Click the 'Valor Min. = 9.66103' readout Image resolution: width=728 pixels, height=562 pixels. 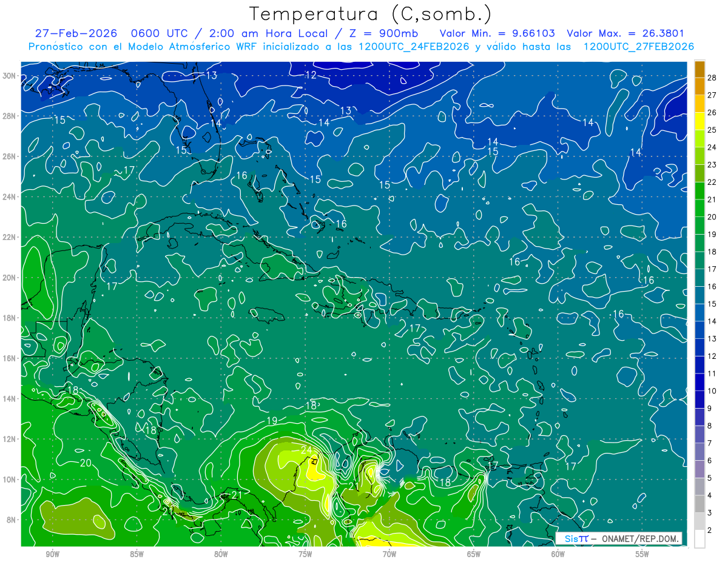[497, 33]
